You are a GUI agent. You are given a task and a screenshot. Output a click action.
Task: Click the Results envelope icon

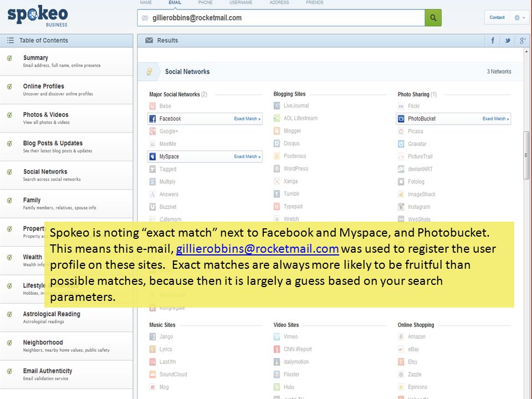click(x=149, y=40)
